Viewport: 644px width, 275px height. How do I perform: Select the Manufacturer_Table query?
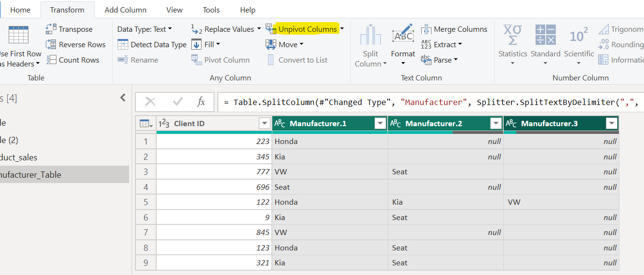(x=65, y=175)
